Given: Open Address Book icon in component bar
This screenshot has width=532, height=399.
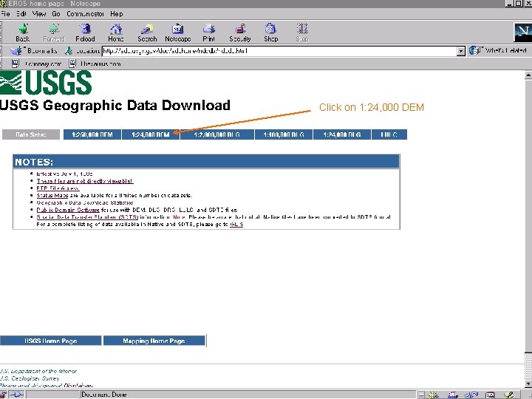Looking at the screenshot, I should pos(491,395).
